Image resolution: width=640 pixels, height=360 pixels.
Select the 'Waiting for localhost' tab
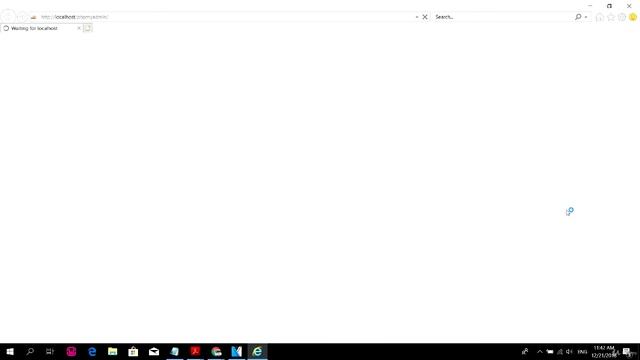[41, 28]
